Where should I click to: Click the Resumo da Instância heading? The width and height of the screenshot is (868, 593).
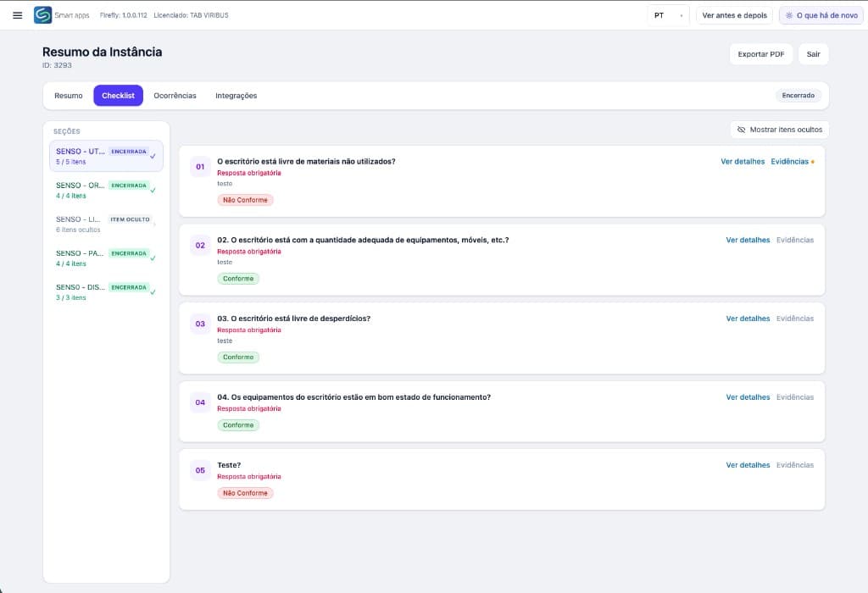click(103, 52)
